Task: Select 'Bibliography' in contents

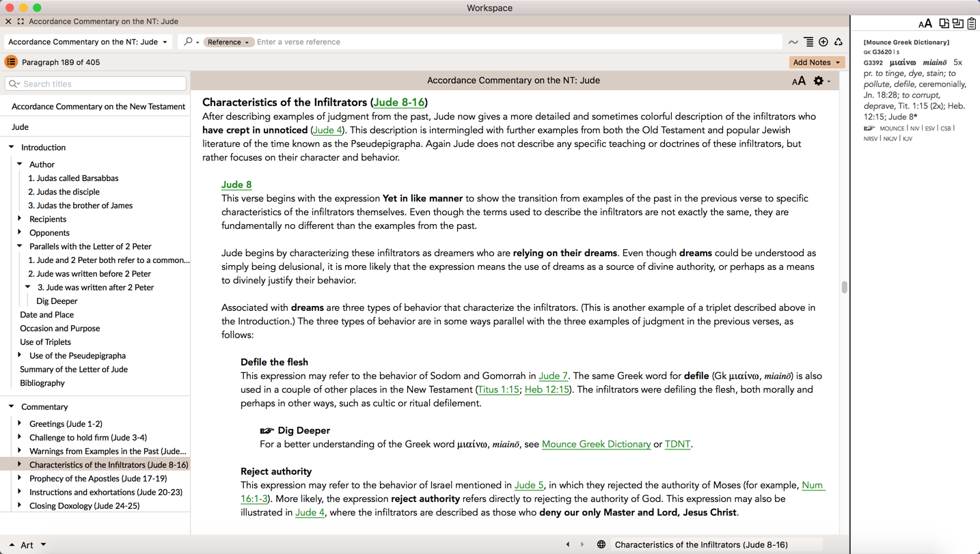Action: pos(42,383)
